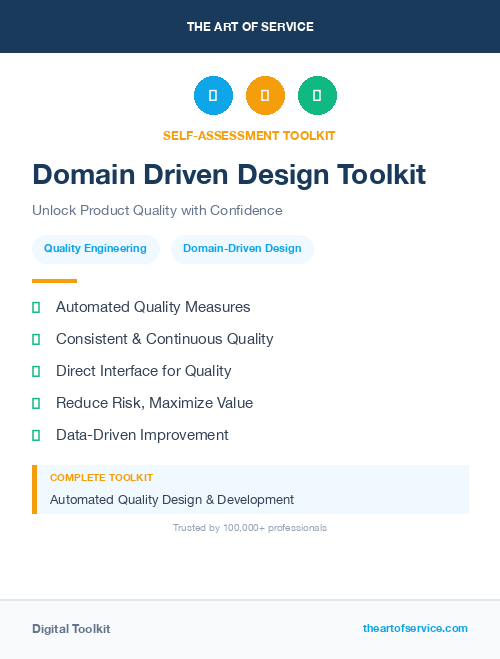Click bullet icon beside Automated Quality Measures
This screenshot has width=500, height=659.
point(36,307)
